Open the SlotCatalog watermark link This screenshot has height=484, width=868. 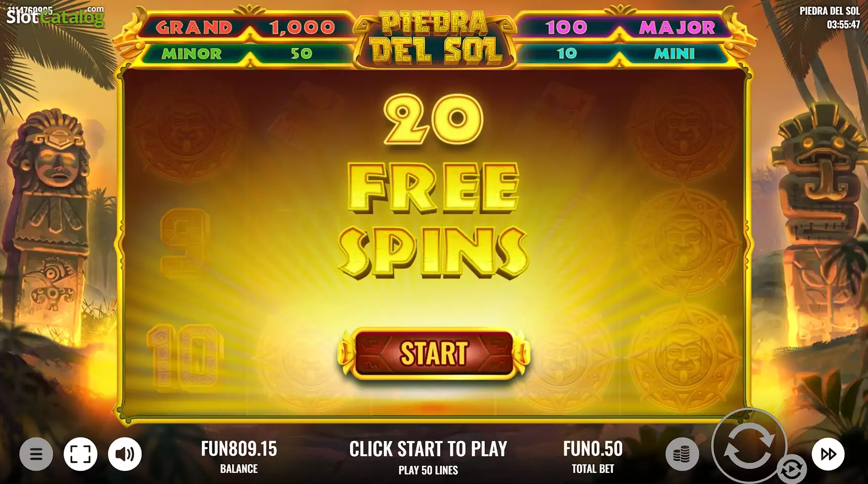coord(55,16)
